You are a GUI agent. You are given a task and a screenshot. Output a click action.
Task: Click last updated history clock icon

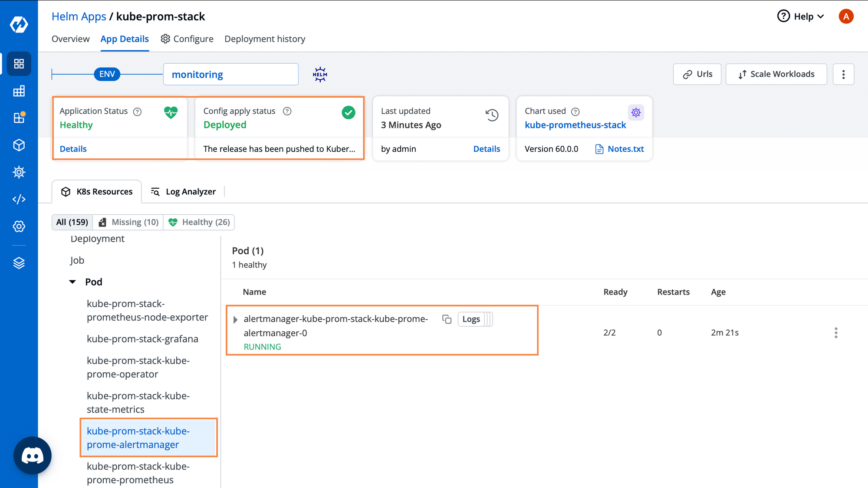point(492,115)
